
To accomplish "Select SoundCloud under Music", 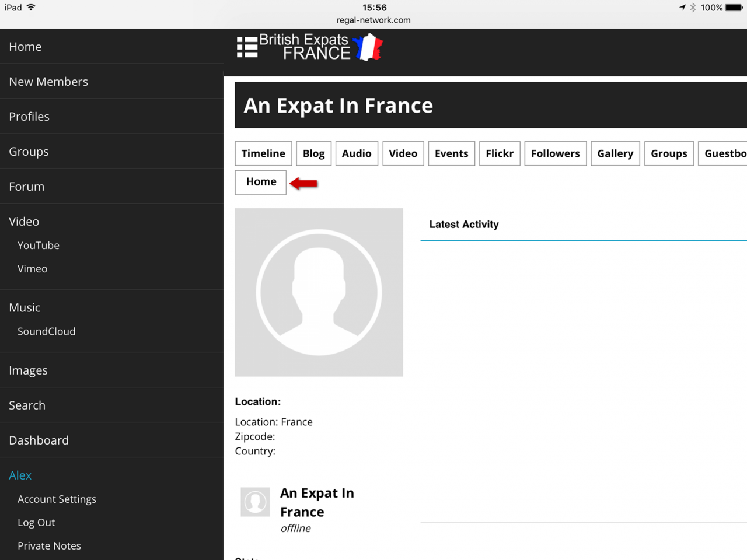I will tap(47, 331).
